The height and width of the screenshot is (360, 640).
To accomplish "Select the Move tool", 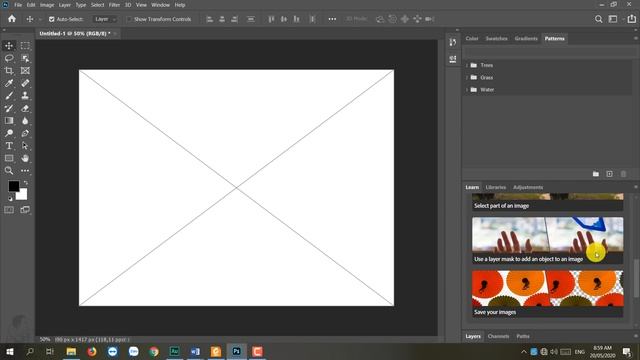I will [x=9, y=46].
